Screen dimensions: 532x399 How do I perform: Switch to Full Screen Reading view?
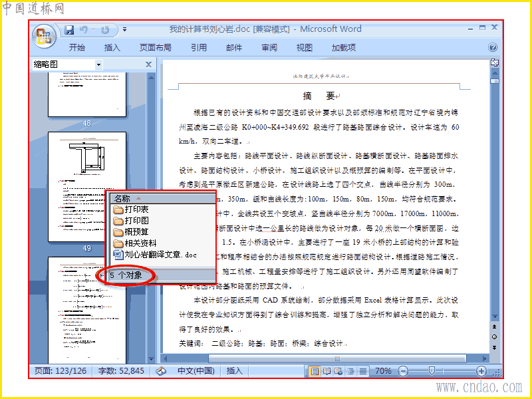[327, 371]
